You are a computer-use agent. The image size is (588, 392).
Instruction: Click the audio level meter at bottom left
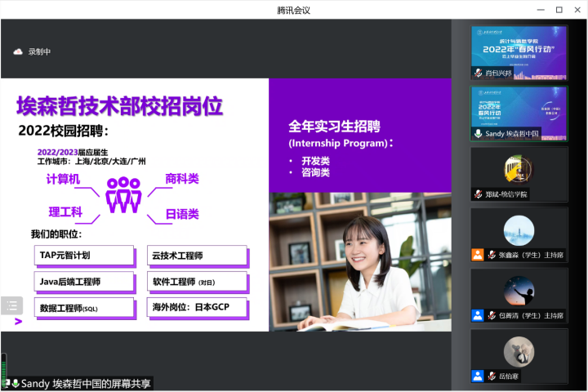tap(3, 366)
